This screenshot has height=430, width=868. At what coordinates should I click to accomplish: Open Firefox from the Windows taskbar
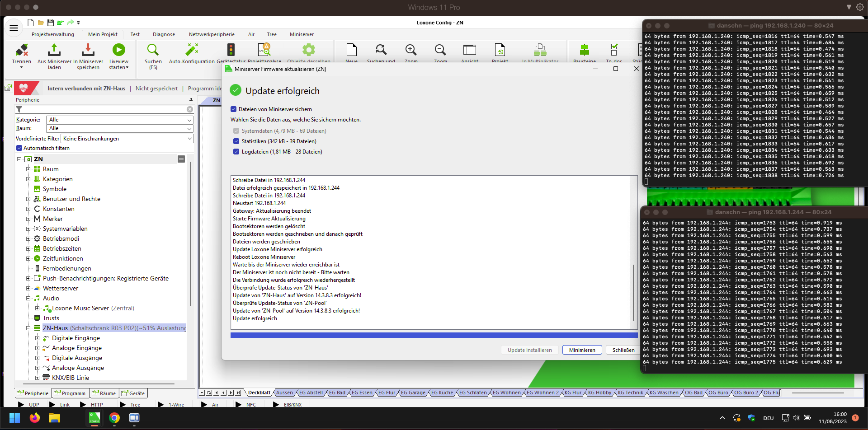point(35,418)
